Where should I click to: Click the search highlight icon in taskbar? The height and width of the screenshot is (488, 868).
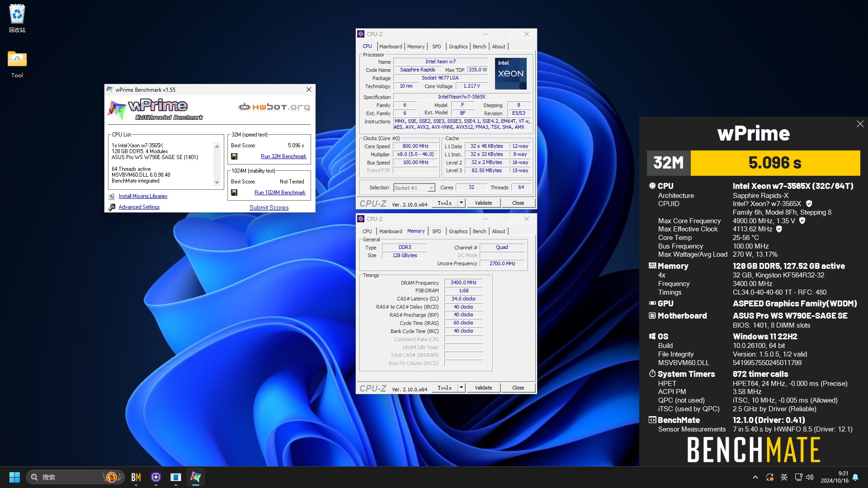[112, 477]
